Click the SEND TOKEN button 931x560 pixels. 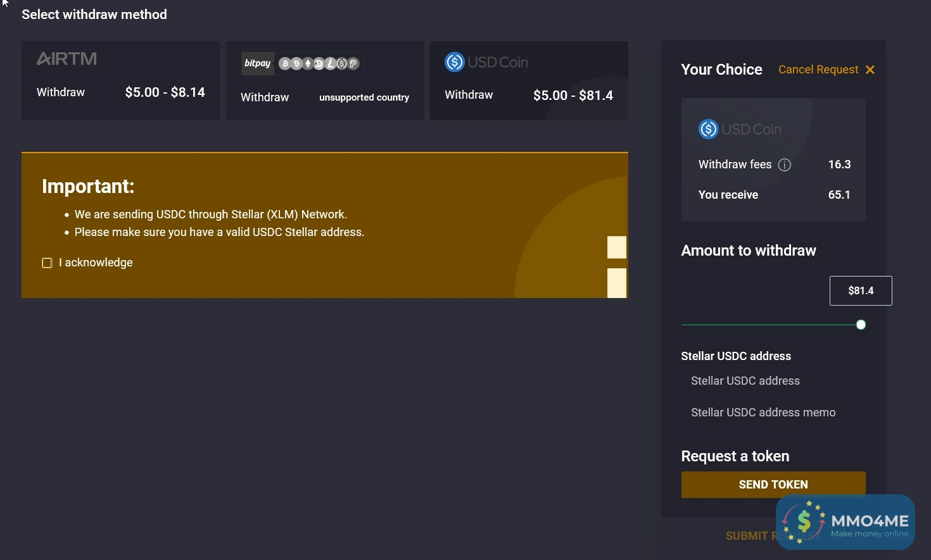click(x=773, y=485)
